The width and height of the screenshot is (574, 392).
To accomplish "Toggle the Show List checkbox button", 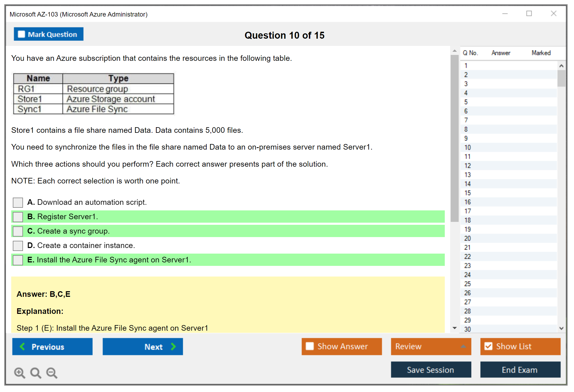I will tap(488, 346).
